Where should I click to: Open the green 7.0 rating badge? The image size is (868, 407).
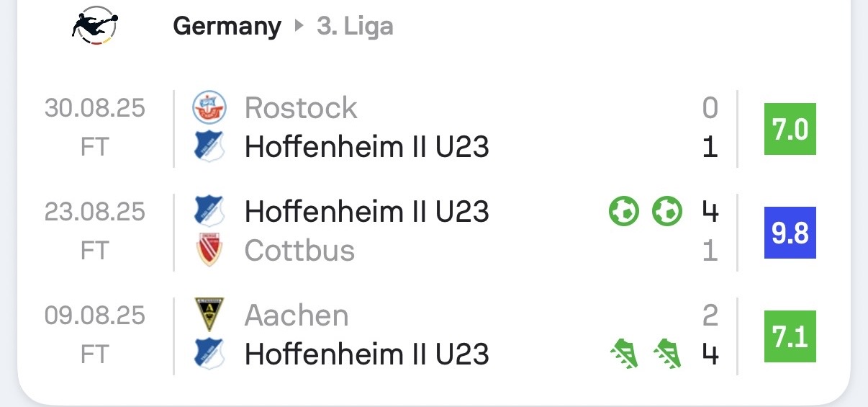(x=790, y=129)
